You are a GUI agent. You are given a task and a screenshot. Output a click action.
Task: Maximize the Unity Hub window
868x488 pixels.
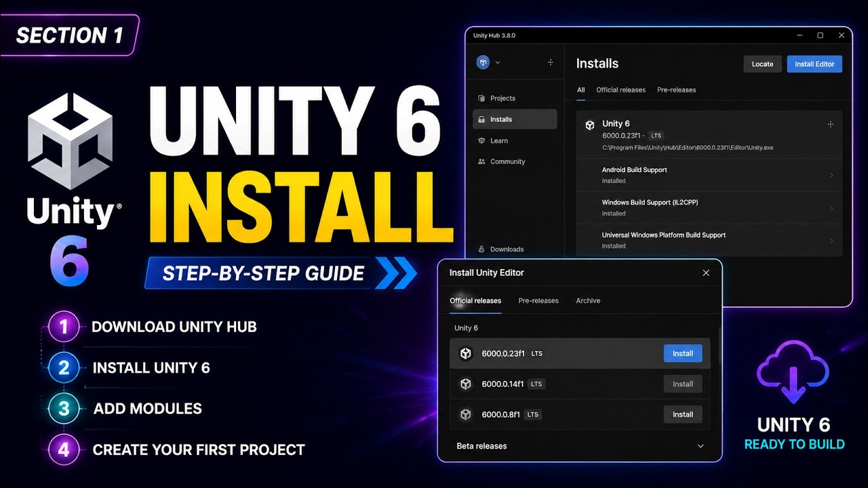coord(820,35)
